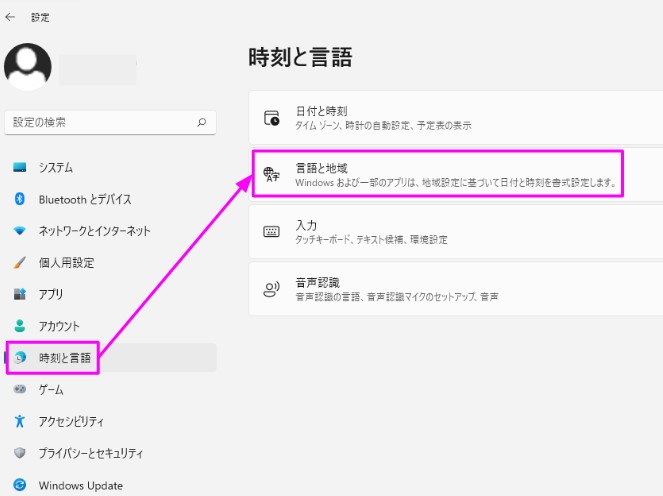
Task: Select the Windows Update sync icon
Action: pyautogui.click(x=19, y=485)
